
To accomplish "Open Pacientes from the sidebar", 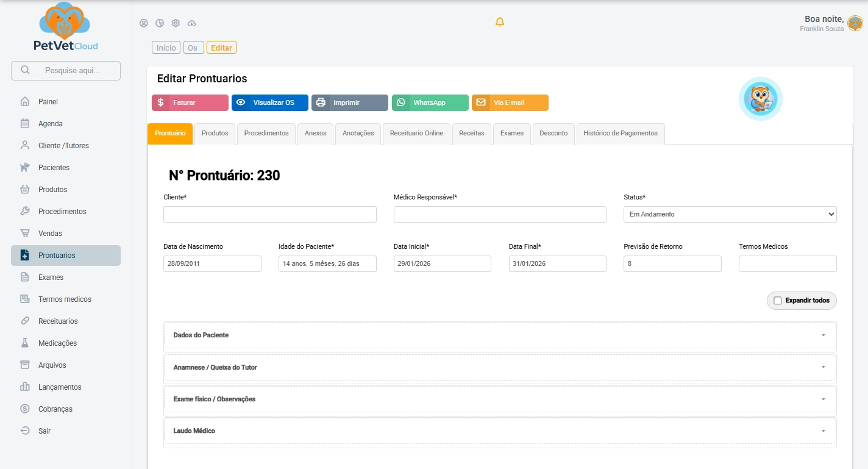I will [x=54, y=168].
